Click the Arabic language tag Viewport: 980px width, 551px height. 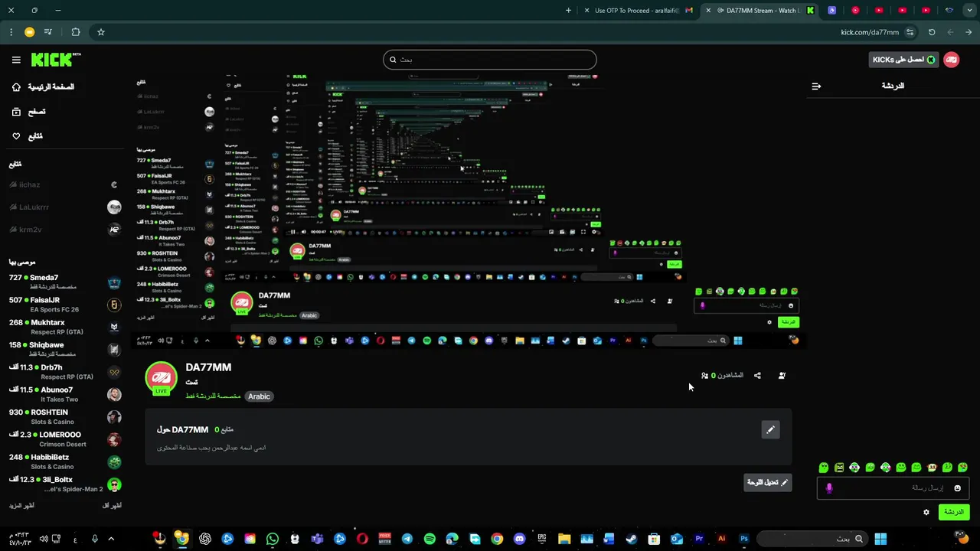(259, 396)
